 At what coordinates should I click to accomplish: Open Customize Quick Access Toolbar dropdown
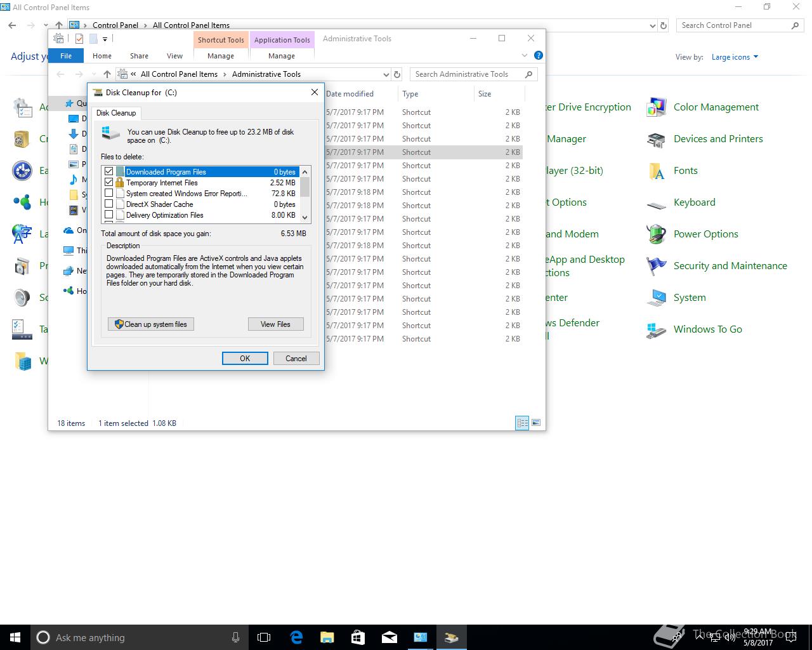click(x=105, y=39)
